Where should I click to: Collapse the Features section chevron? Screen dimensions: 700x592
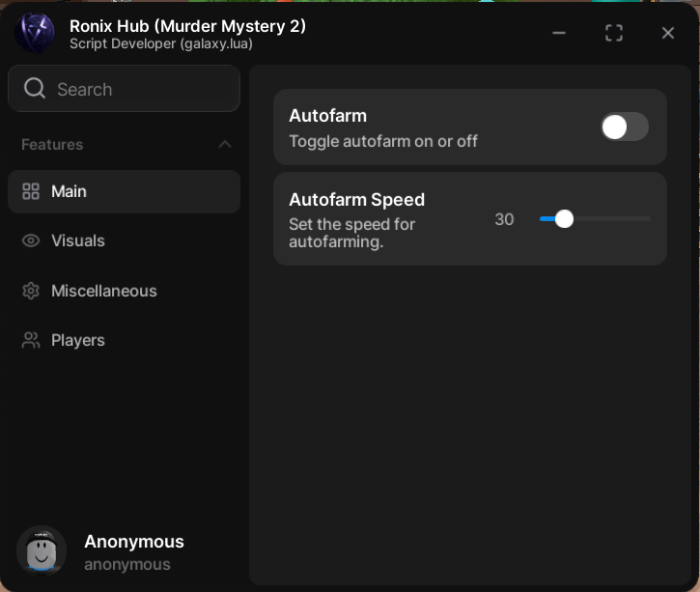(225, 144)
